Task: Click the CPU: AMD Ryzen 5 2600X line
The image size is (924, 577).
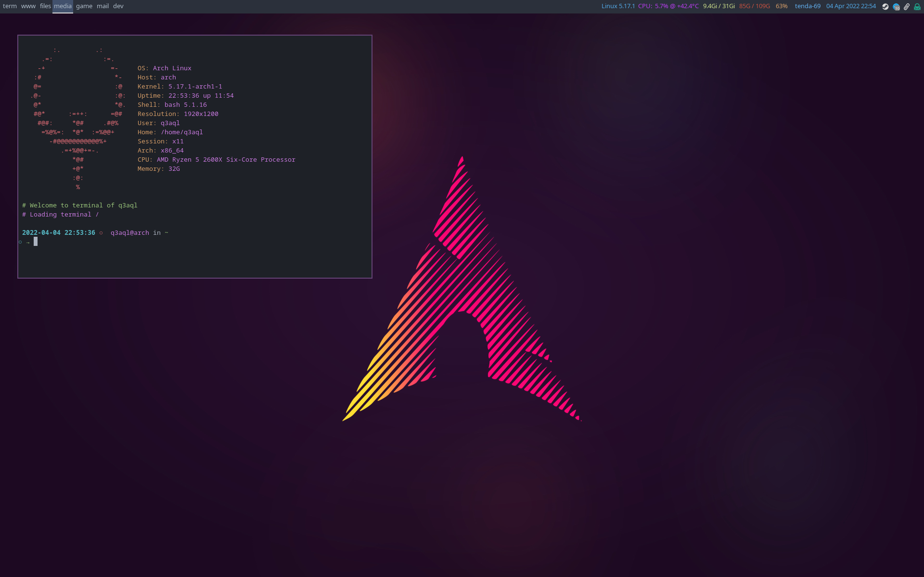Action: coord(217,160)
